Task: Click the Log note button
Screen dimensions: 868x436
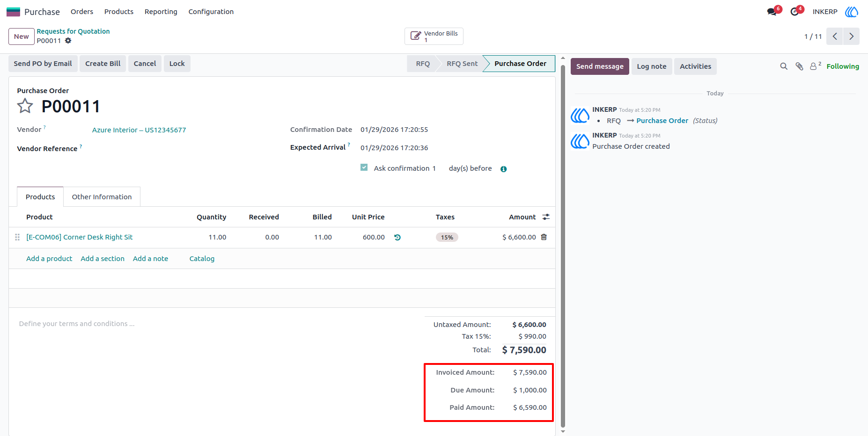Action: pyautogui.click(x=652, y=66)
